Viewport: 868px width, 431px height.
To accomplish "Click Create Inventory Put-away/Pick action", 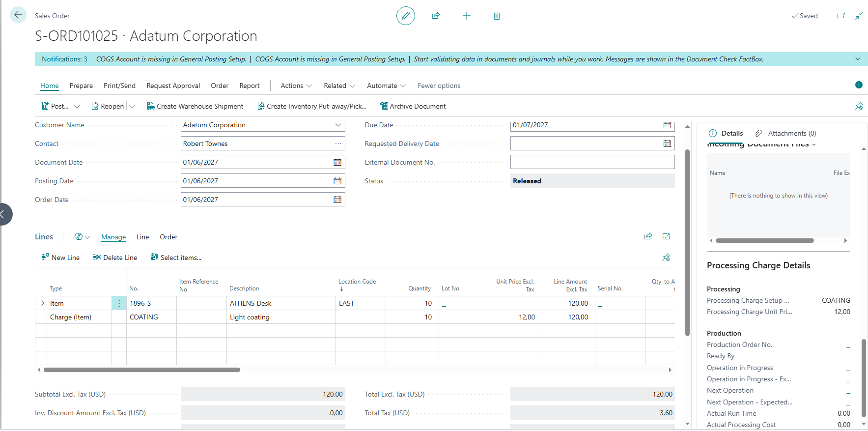I will 311,106.
